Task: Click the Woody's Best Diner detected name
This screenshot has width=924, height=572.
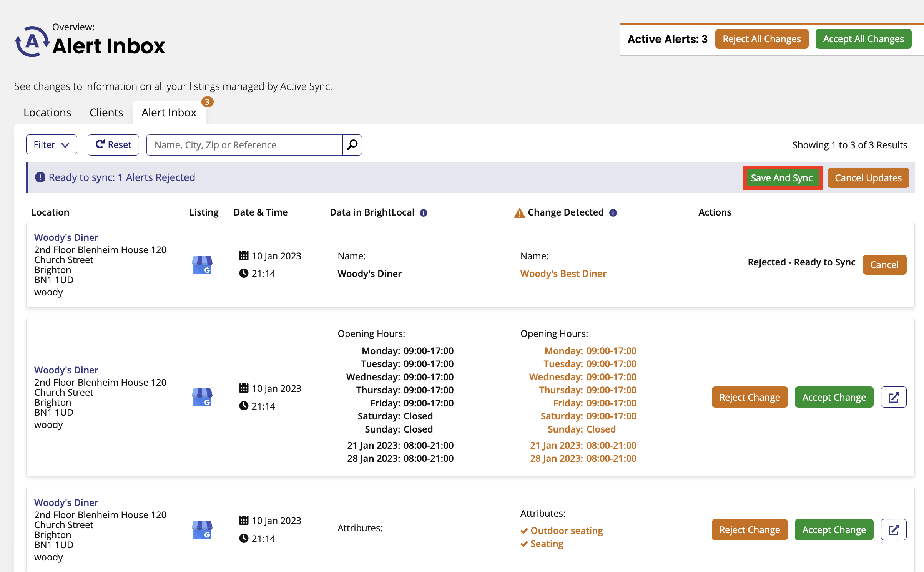Action: pos(563,274)
